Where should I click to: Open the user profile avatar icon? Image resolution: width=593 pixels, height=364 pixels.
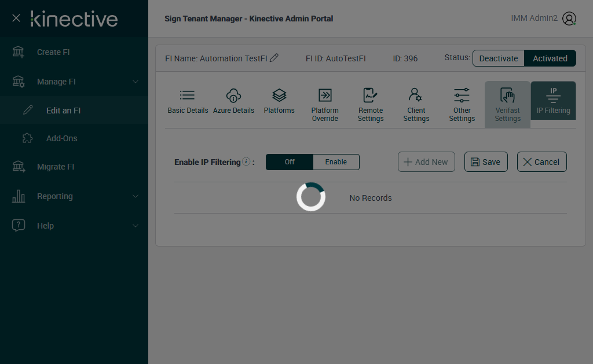click(569, 18)
